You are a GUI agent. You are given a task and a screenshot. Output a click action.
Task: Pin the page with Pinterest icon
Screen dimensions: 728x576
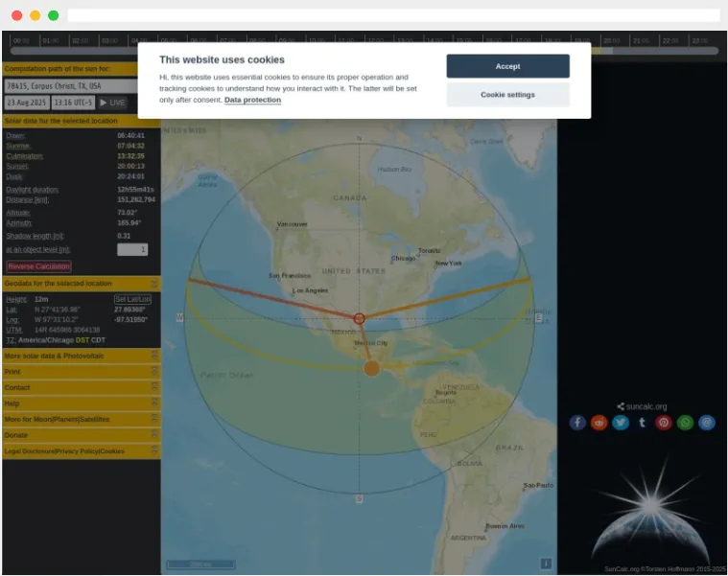pyautogui.click(x=664, y=423)
